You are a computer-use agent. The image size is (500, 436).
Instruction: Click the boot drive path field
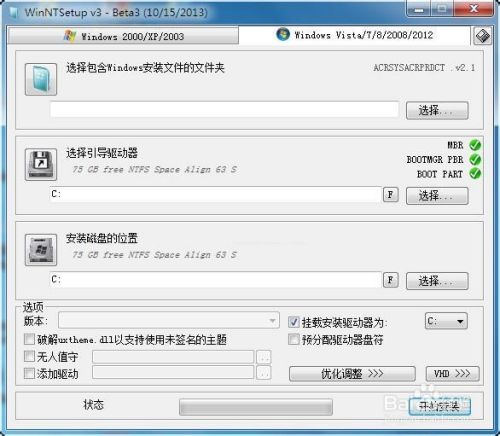(215, 195)
